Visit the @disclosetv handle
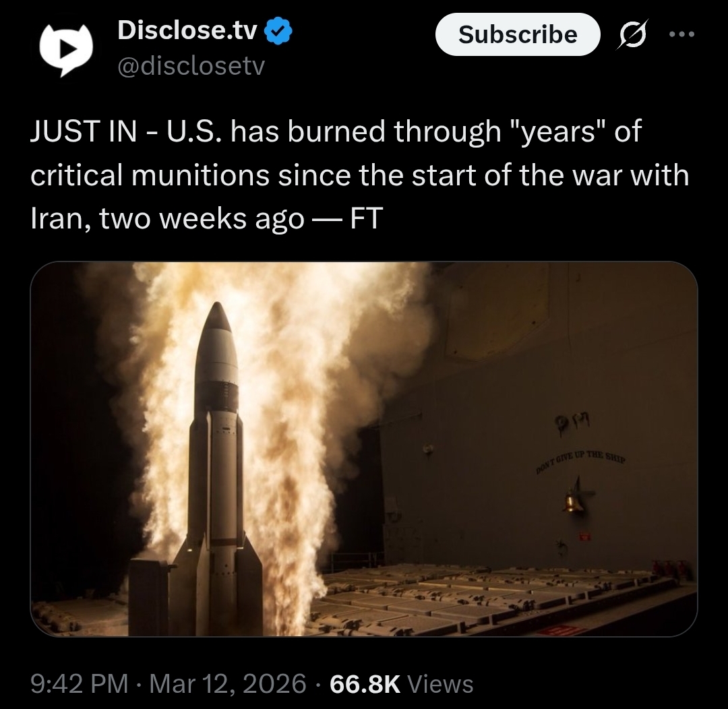728x709 pixels. click(x=191, y=66)
